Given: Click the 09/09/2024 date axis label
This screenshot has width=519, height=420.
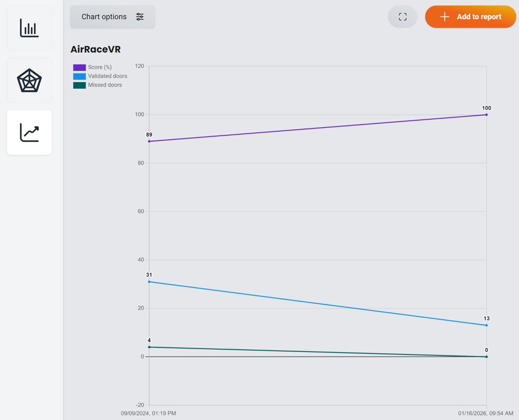Looking at the screenshot, I should point(149,414).
